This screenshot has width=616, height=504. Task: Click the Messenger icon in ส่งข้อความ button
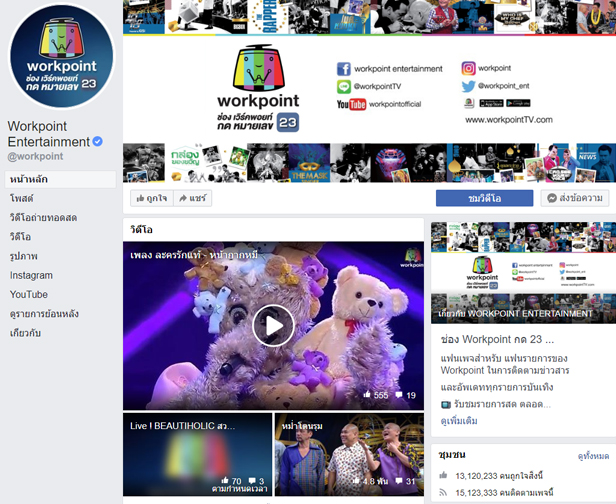click(x=552, y=198)
